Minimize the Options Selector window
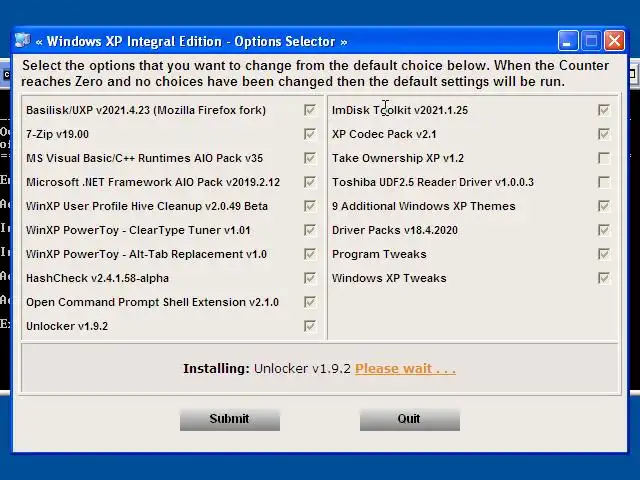The width and height of the screenshot is (640, 480). [x=568, y=41]
